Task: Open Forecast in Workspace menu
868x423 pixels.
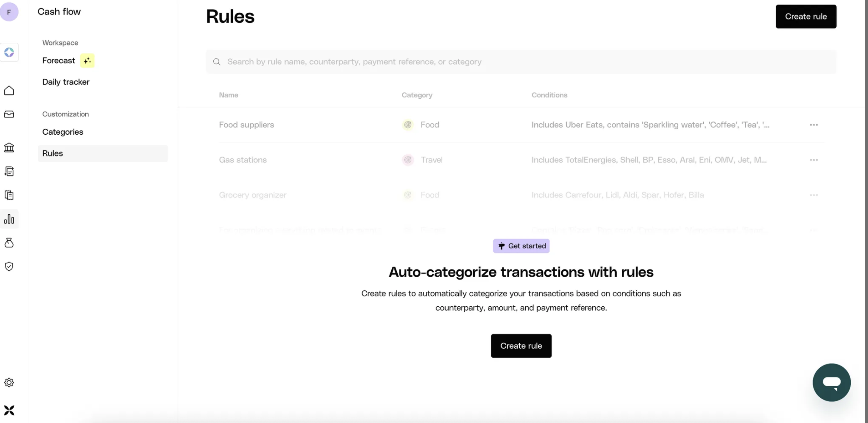Action: 58,61
